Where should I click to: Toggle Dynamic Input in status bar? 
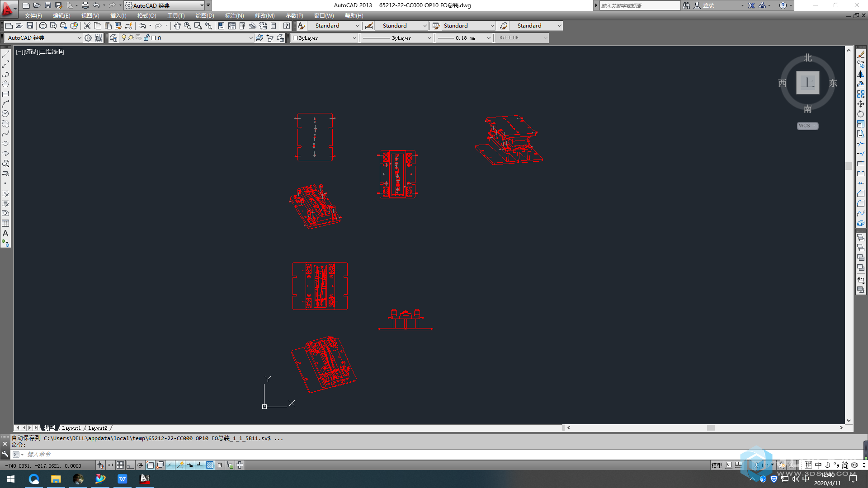[190, 465]
